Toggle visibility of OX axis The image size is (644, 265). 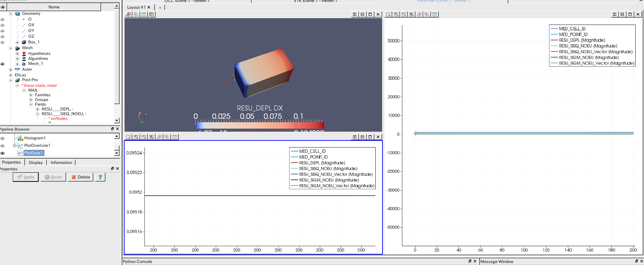click(x=3, y=25)
